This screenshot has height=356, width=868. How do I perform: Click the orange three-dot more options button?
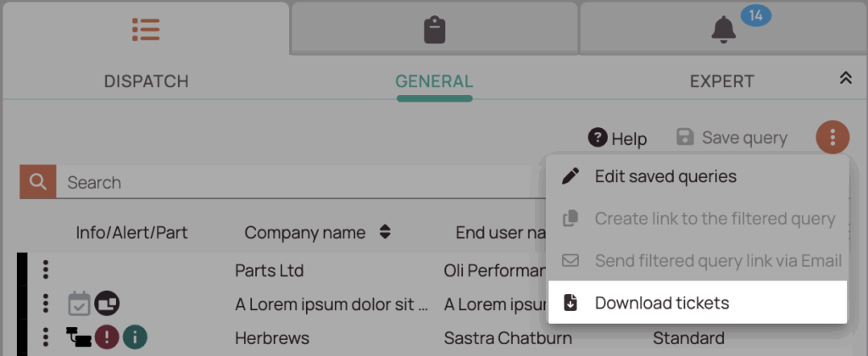pyautogui.click(x=832, y=136)
